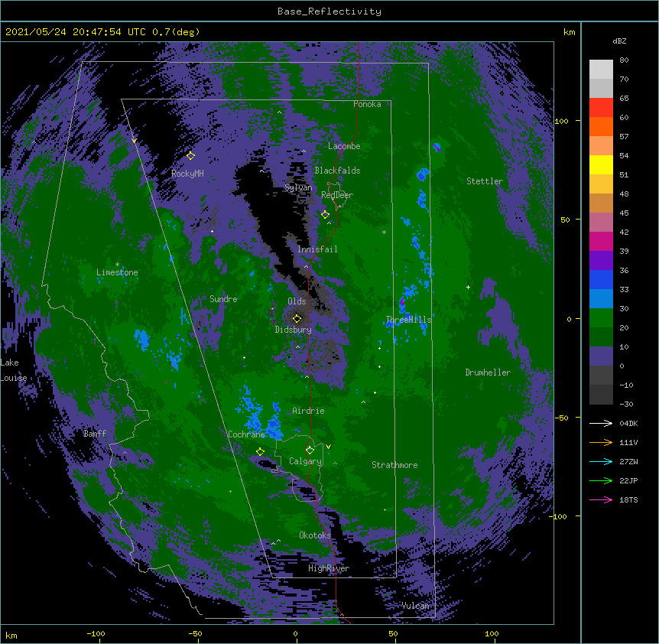659x644 pixels.
Task: Click the magenta 18TS arrow in legend
Action: 601,499
